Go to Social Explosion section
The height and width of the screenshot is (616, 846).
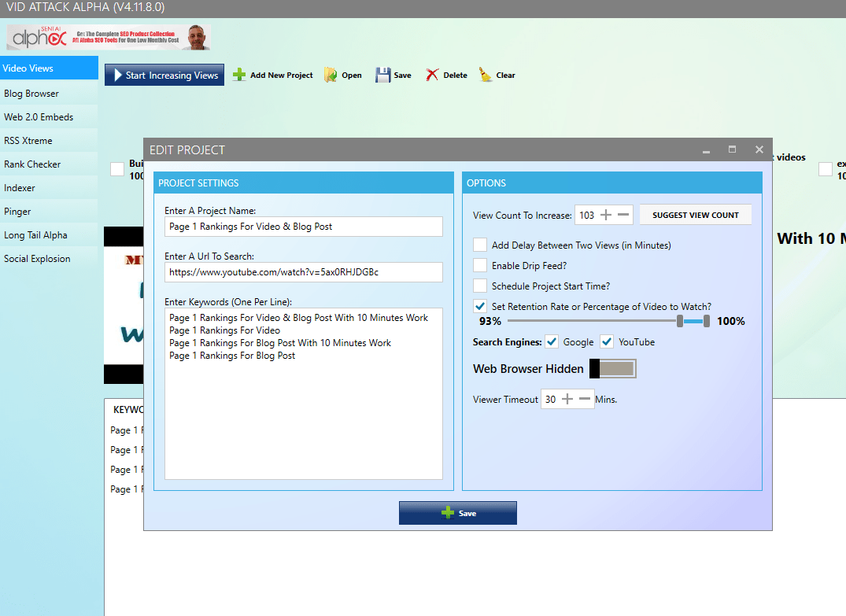(x=49, y=259)
